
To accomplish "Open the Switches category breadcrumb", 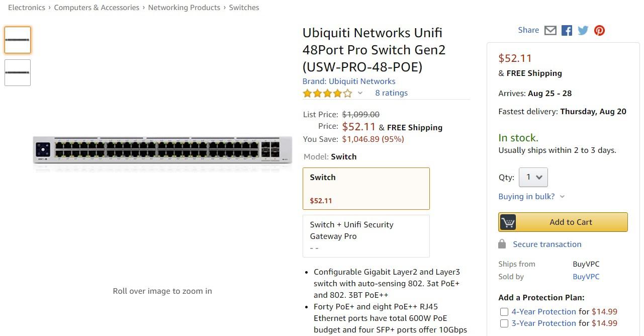I will (x=244, y=7).
